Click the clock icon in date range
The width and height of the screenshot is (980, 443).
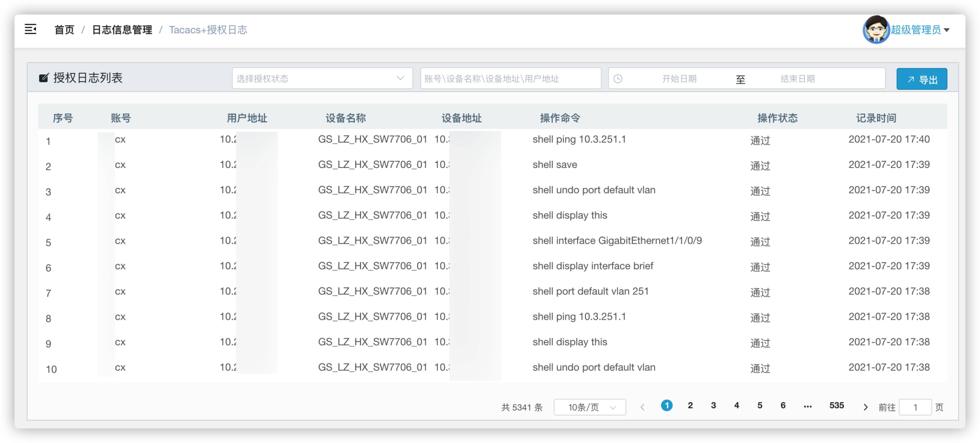pyautogui.click(x=618, y=79)
